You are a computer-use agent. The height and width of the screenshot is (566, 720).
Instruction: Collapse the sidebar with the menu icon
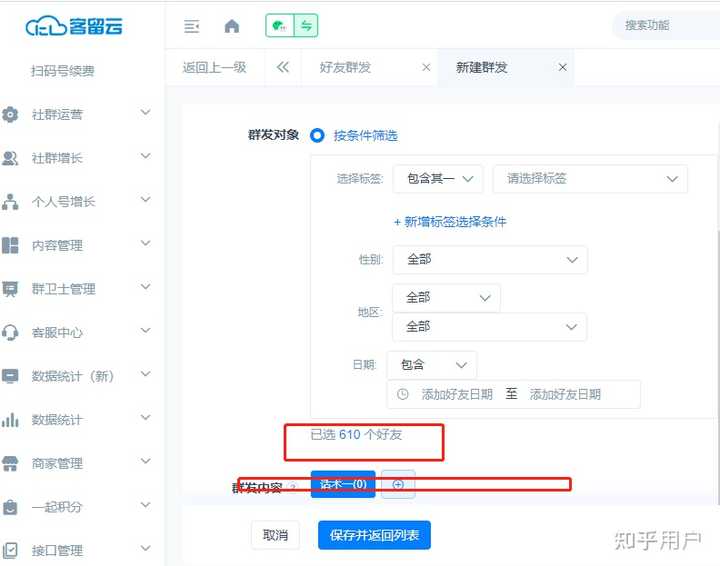[x=192, y=27]
